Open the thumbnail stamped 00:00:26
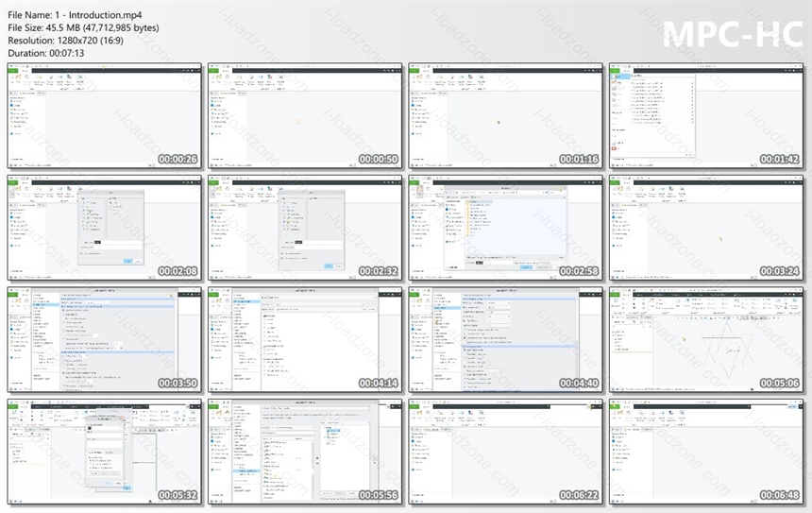Screen dimensions: 812x513 [104, 116]
